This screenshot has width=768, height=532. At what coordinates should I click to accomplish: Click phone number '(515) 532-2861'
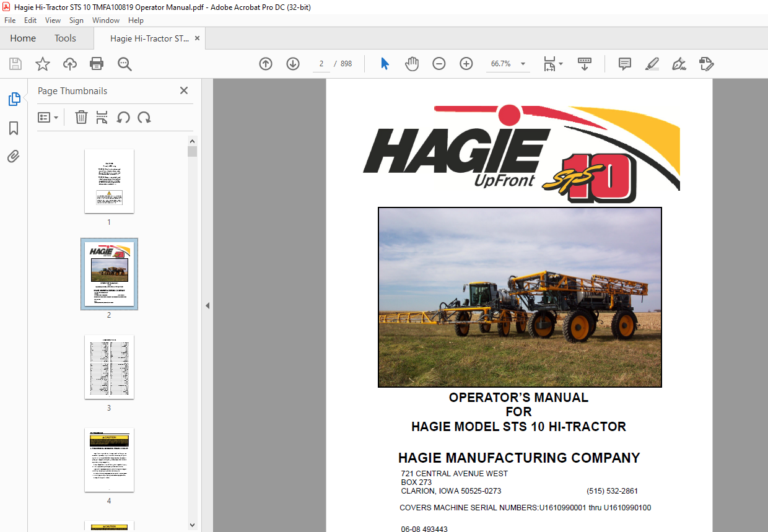612,491
